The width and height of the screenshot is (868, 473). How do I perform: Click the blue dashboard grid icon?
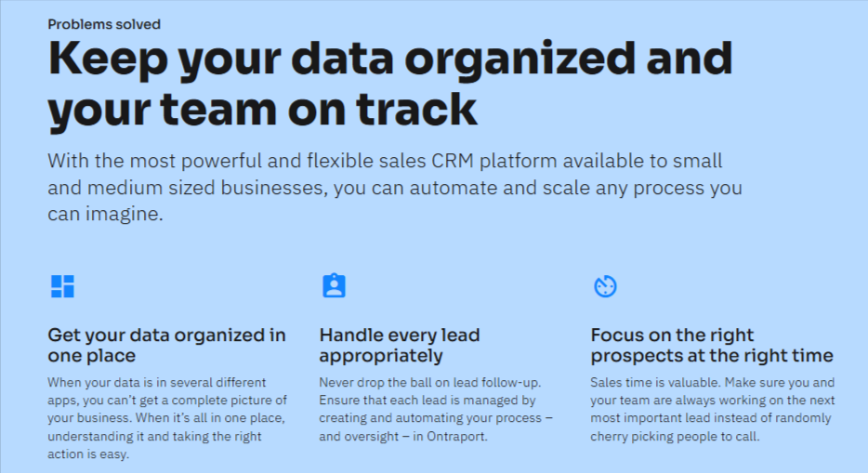pos(62,286)
